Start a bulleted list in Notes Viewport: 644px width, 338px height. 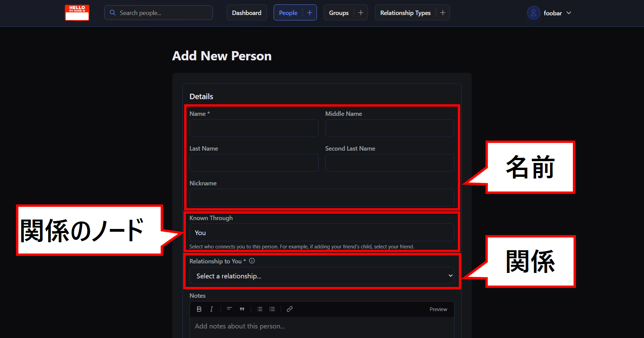[260, 309]
